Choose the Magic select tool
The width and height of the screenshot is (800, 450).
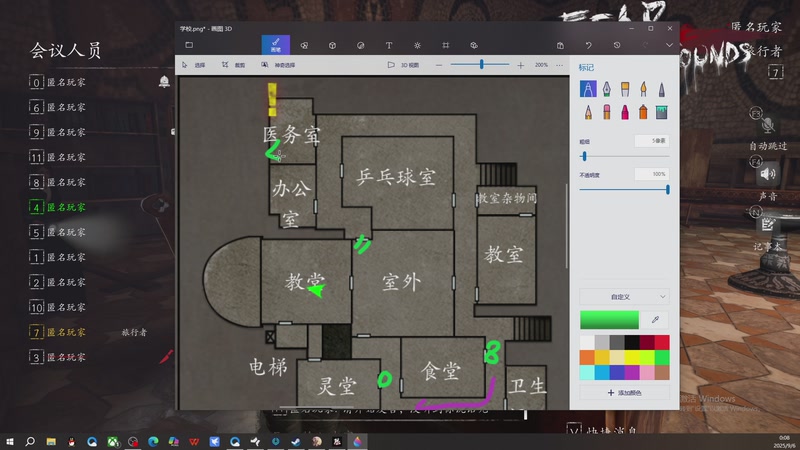[x=278, y=65]
